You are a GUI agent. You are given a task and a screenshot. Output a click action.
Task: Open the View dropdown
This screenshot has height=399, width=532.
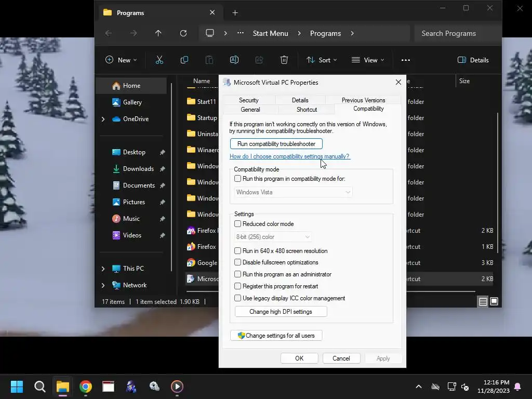pyautogui.click(x=368, y=60)
